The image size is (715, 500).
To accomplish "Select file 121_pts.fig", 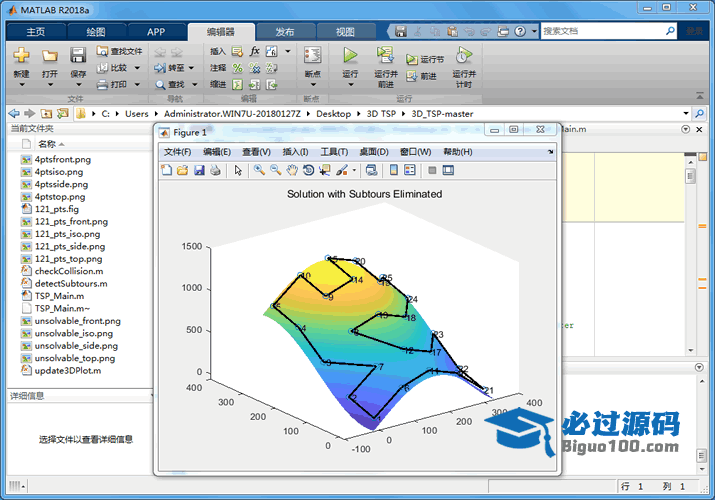I will point(57,209).
